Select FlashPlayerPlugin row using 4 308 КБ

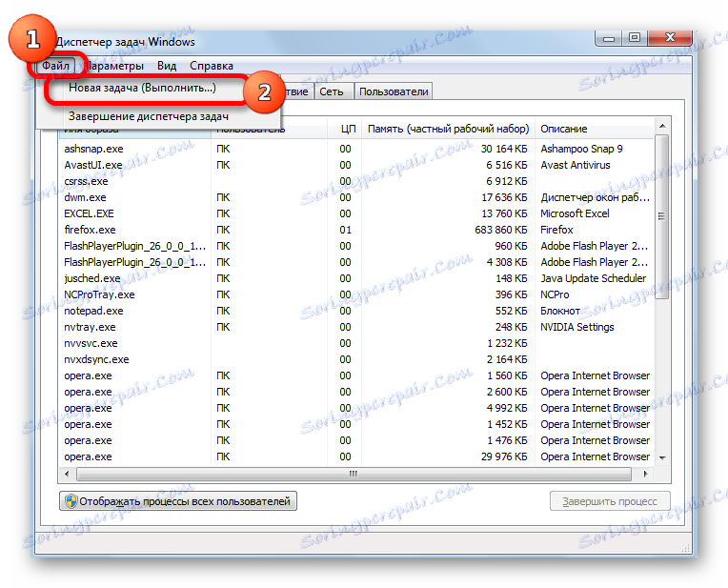[x=356, y=262]
